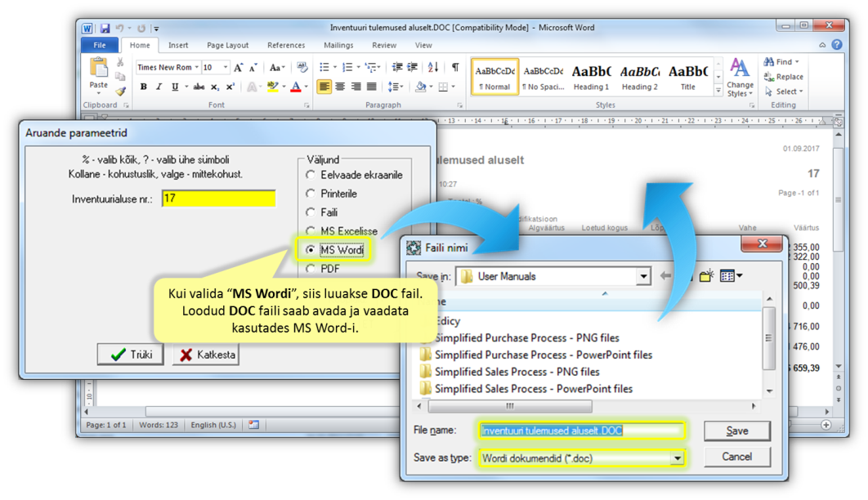The width and height of the screenshot is (868, 500).
Task: Select the PDF output radio button
Action: point(311,269)
